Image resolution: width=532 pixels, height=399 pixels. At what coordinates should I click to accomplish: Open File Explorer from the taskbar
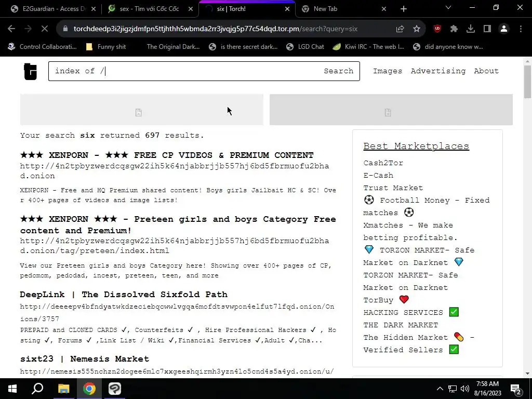point(63,389)
